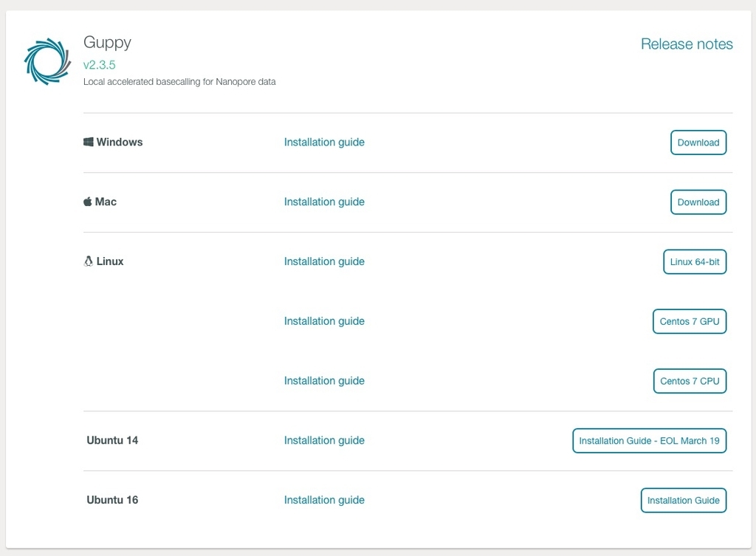Click the Ubuntu 14 label
756x556 pixels.
click(x=112, y=440)
